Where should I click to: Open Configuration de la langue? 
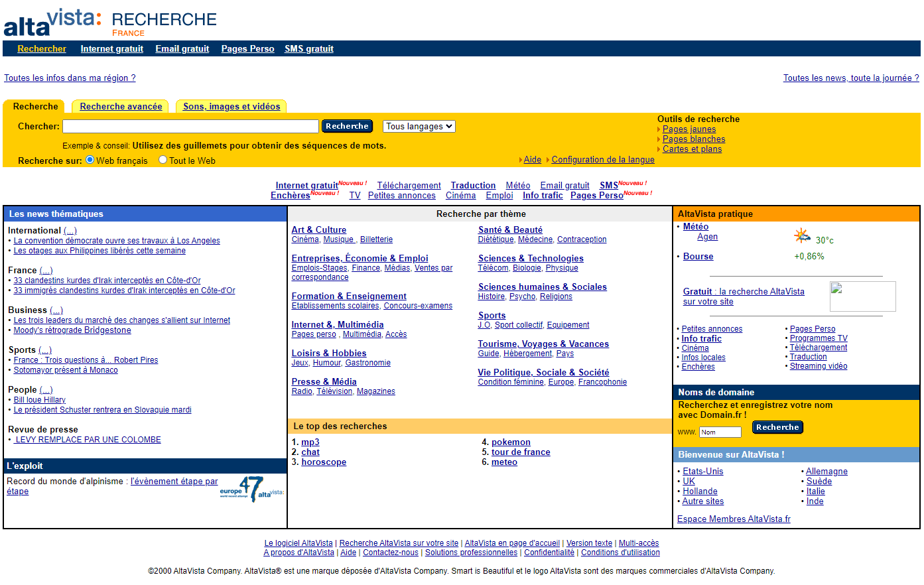tap(603, 159)
